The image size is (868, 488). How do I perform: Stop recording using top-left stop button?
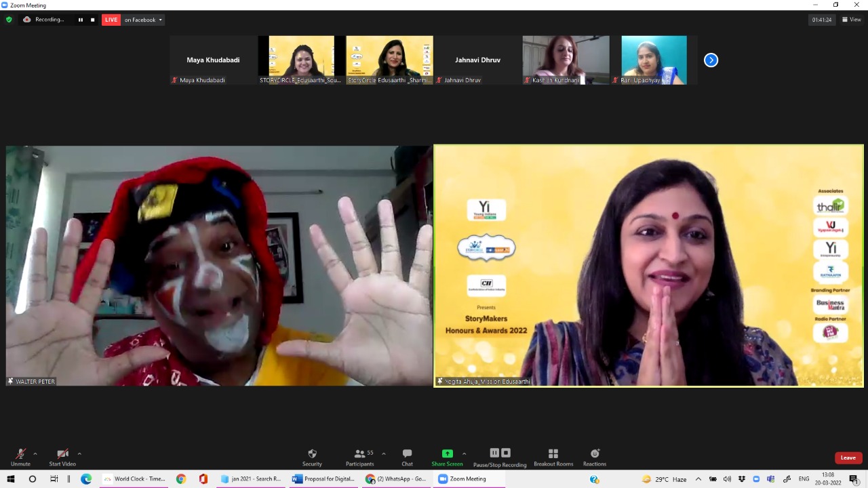coord(93,20)
